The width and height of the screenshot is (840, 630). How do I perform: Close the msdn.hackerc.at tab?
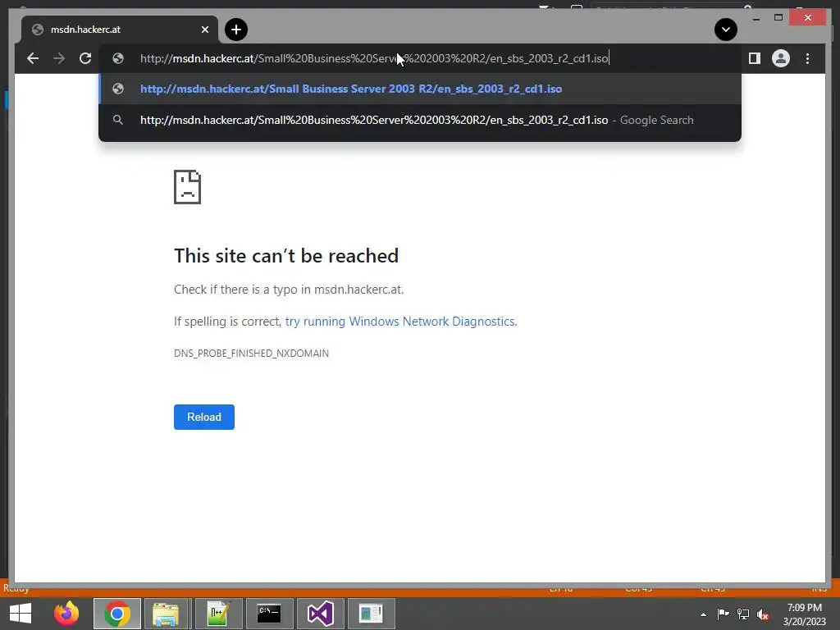pos(204,30)
